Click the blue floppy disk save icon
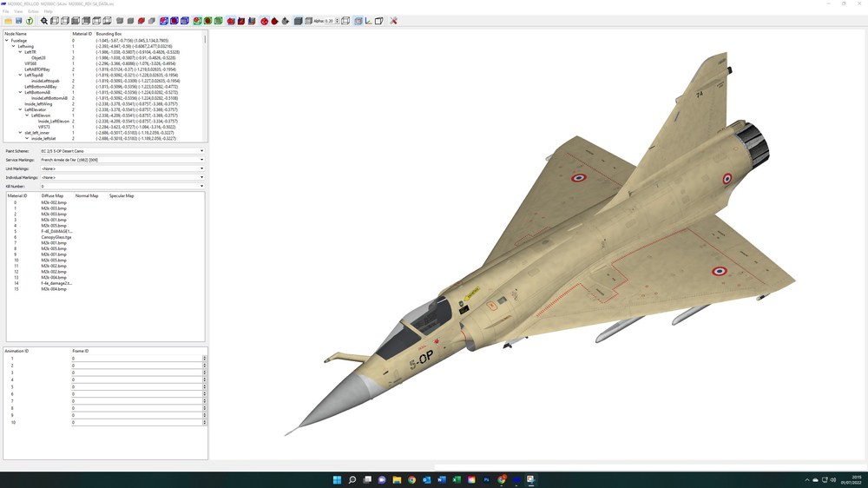The width and height of the screenshot is (868, 488). (x=19, y=21)
